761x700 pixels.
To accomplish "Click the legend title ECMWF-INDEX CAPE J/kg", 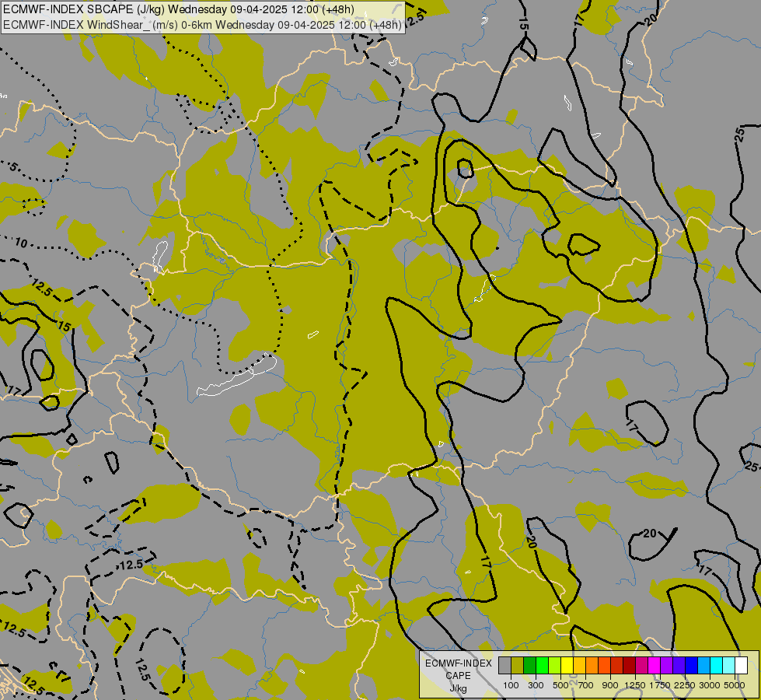I will [x=459, y=676].
